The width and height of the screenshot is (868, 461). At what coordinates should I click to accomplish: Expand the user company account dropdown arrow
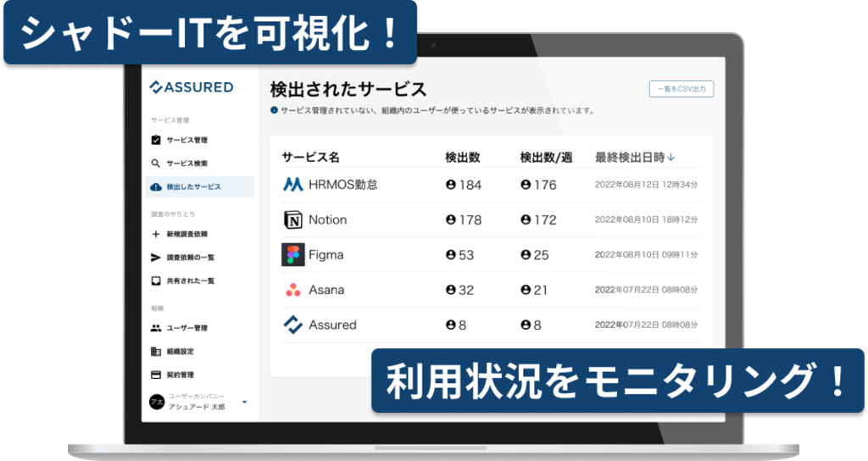point(245,403)
